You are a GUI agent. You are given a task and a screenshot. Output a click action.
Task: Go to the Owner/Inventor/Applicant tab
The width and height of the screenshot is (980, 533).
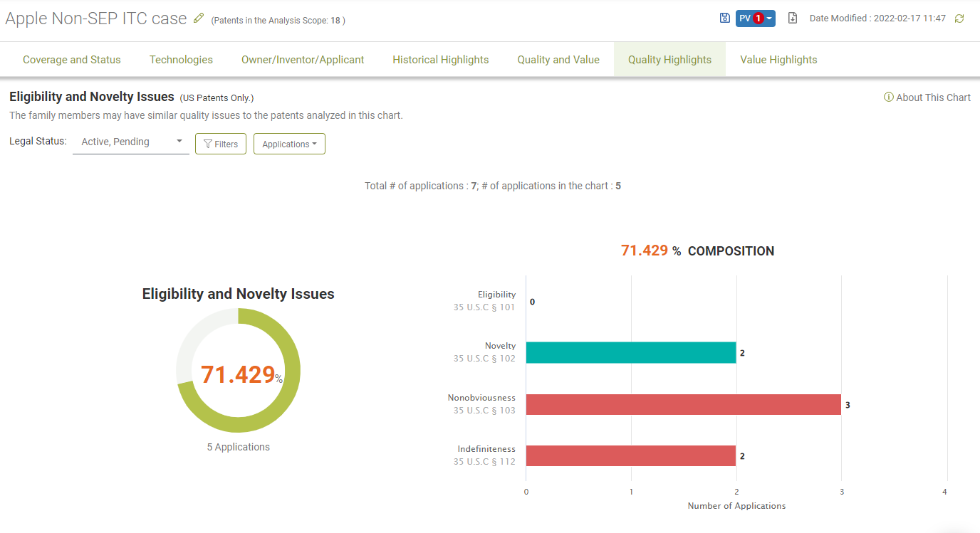303,60
